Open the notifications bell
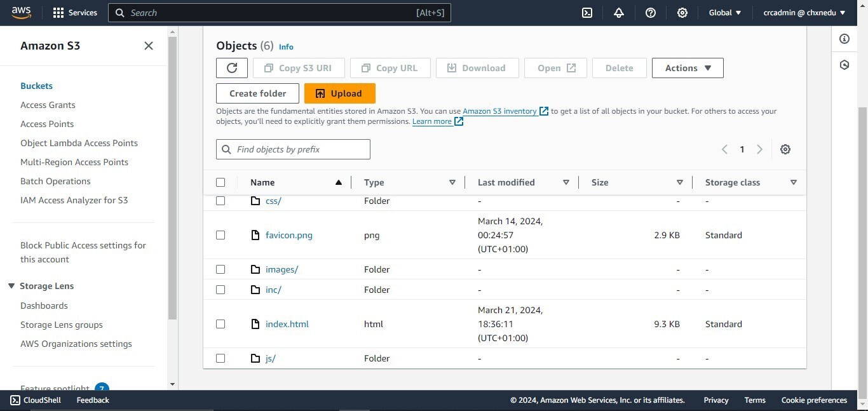Image resolution: width=868 pixels, height=411 pixels. [x=619, y=13]
